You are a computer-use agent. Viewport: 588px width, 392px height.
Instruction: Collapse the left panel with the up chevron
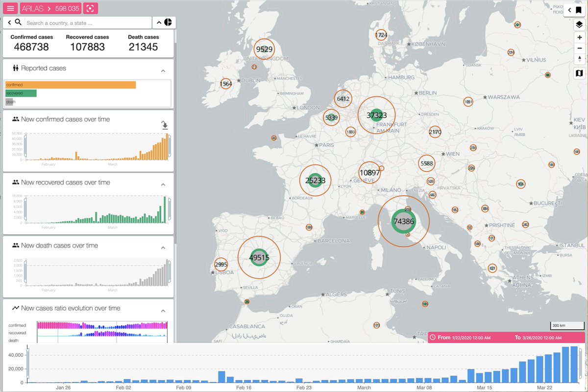tap(158, 22)
